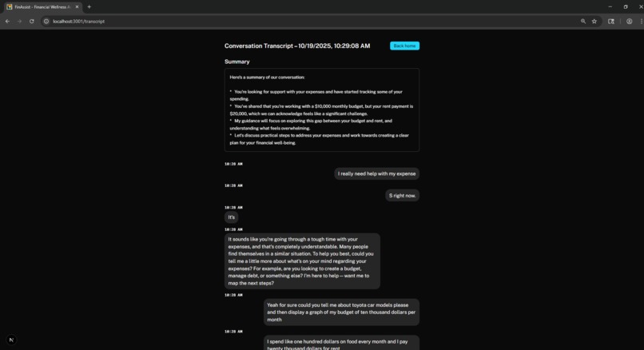Click message "I really need help with my expense"
The height and width of the screenshot is (350, 644).
[376, 173]
